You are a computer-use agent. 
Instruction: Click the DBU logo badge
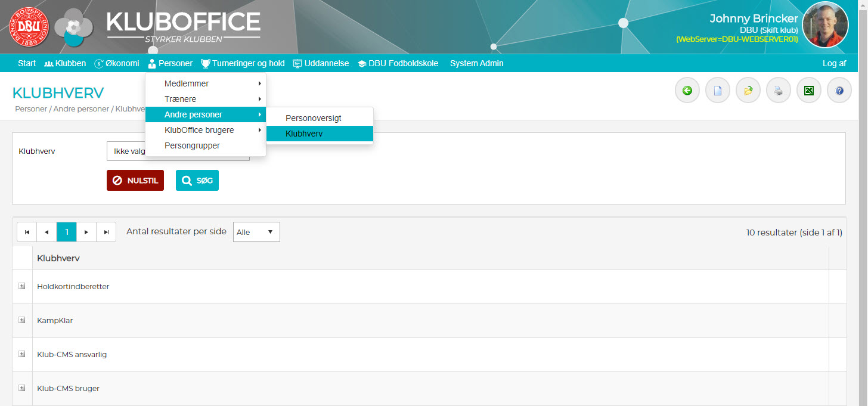(x=28, y=27)
